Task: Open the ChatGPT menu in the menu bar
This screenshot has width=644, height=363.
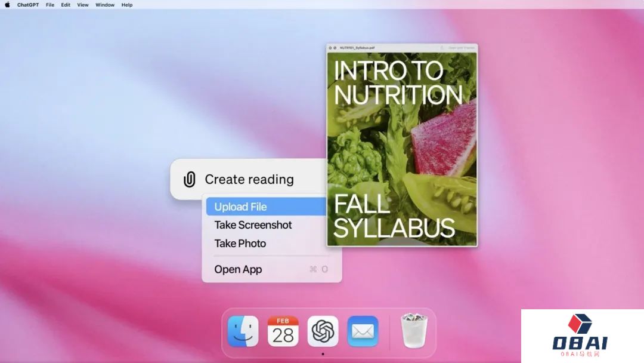Action: 28,5
